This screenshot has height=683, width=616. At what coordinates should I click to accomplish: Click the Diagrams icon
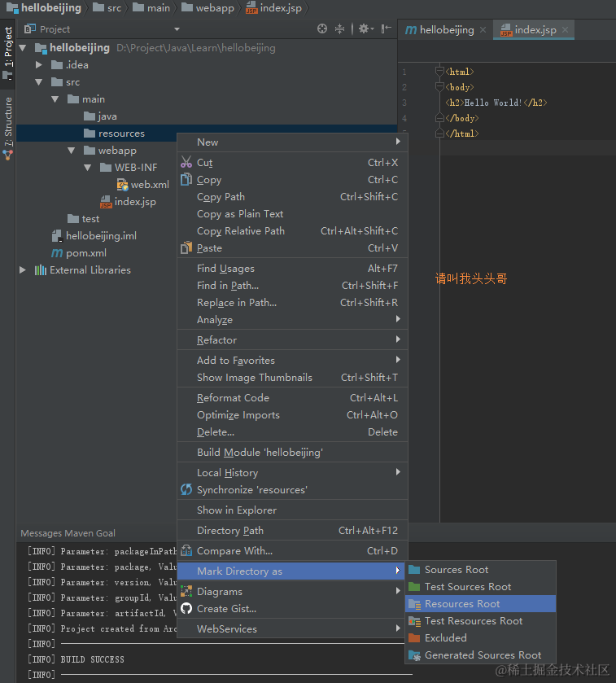186,591
